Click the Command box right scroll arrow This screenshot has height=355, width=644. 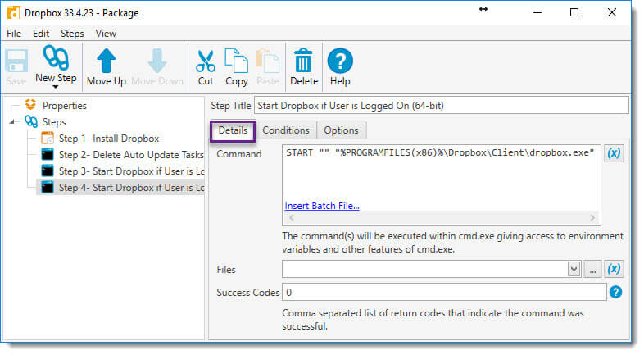coord(592,218)
